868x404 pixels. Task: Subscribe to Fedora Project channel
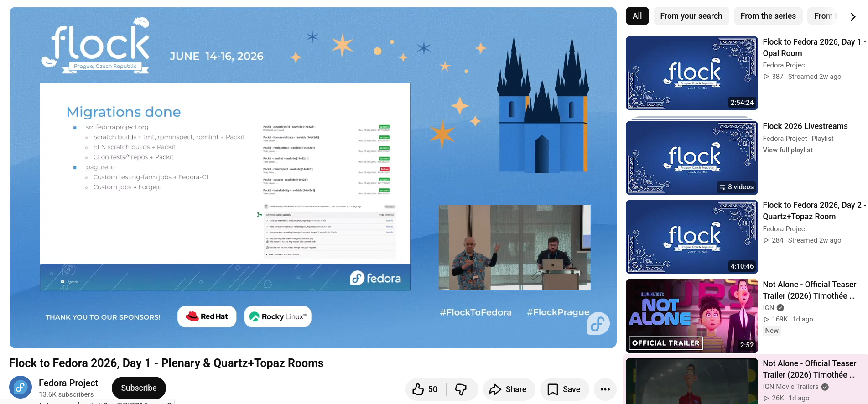tap(139, 388)
